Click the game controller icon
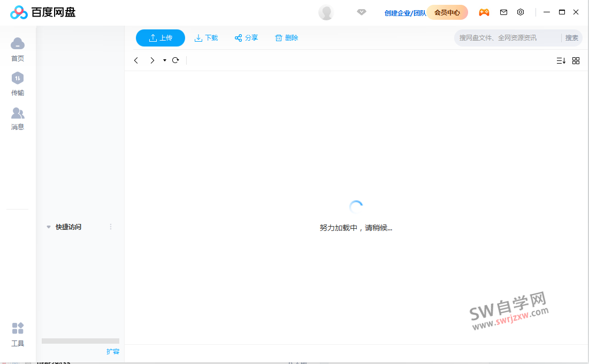 click(484, 12)
